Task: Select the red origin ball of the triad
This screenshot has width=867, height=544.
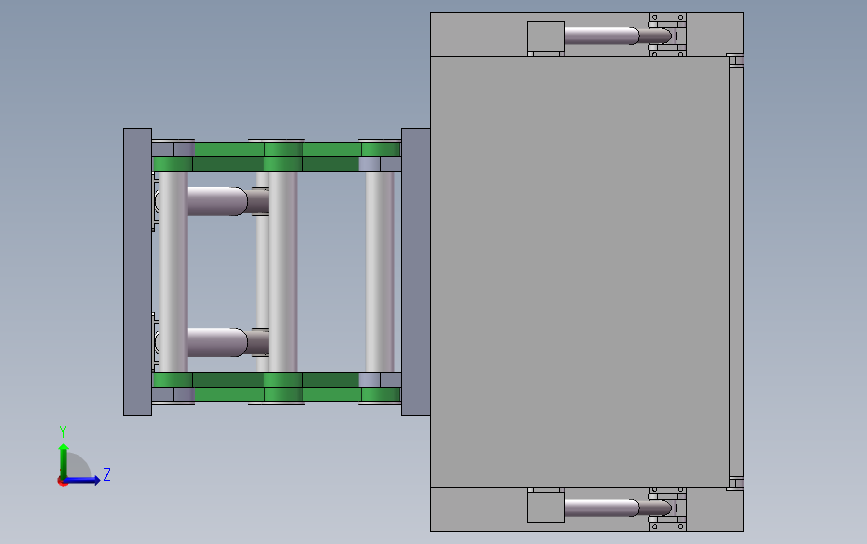Action: pyautogui.click(x=62, y=482)
